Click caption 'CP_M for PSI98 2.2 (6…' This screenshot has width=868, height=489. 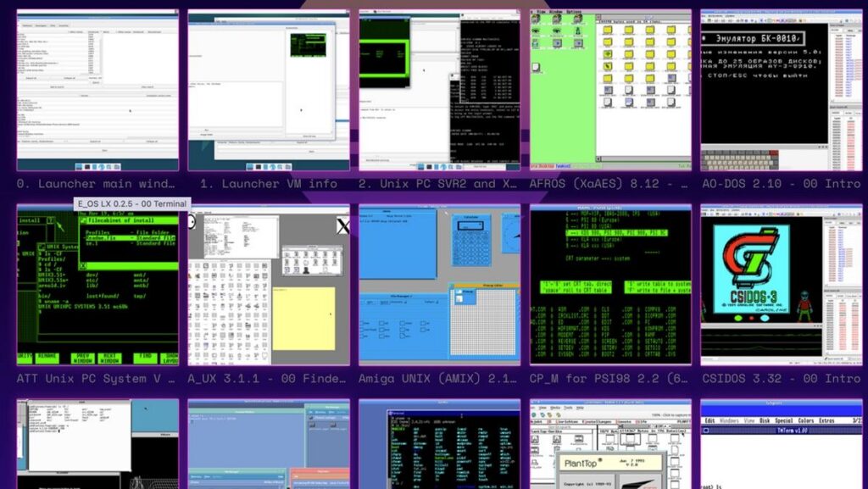click(609, 379)
